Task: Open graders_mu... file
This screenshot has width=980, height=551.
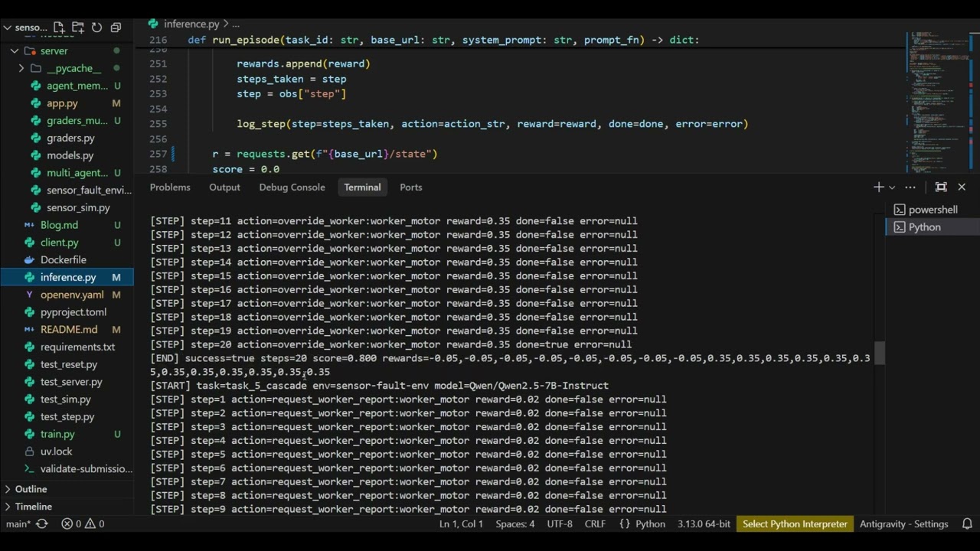Action: [x=77, y=121]
